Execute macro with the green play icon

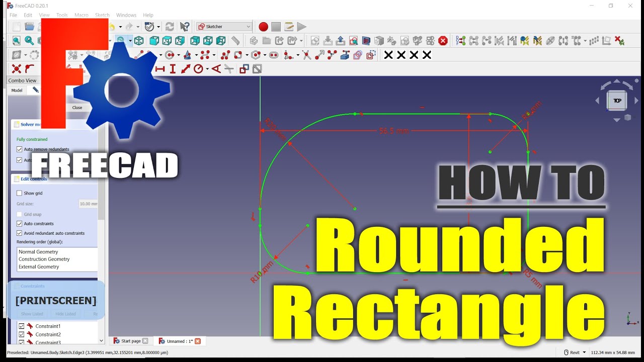coord(301,27)
